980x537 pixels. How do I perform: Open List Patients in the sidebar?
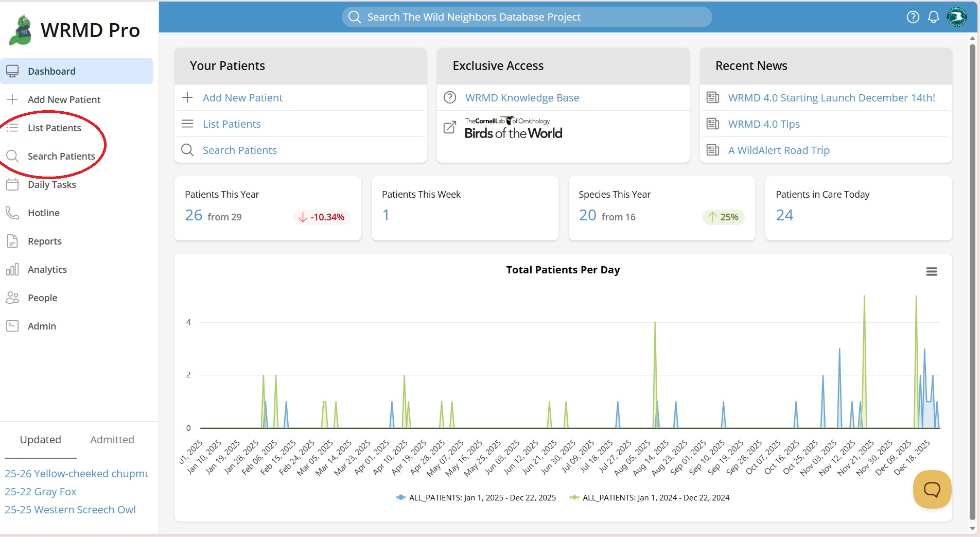(x=77, y=128)
